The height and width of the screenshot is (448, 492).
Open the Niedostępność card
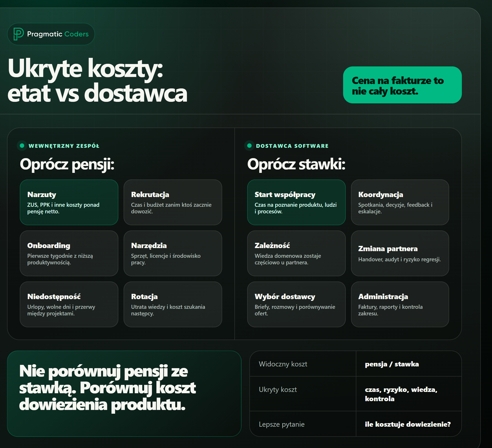pyautogui.click(x=69, y=304)
